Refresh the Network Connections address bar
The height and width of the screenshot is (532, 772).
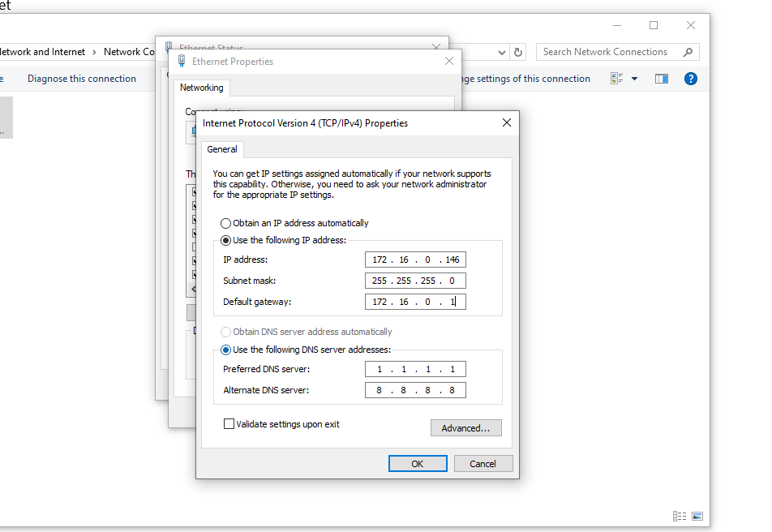click(518, 52)
